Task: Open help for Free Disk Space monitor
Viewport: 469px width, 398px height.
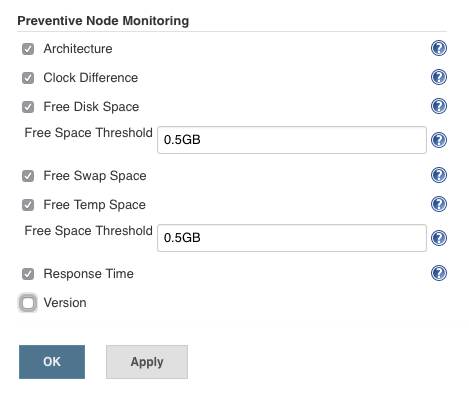Action: pos(439,106)
